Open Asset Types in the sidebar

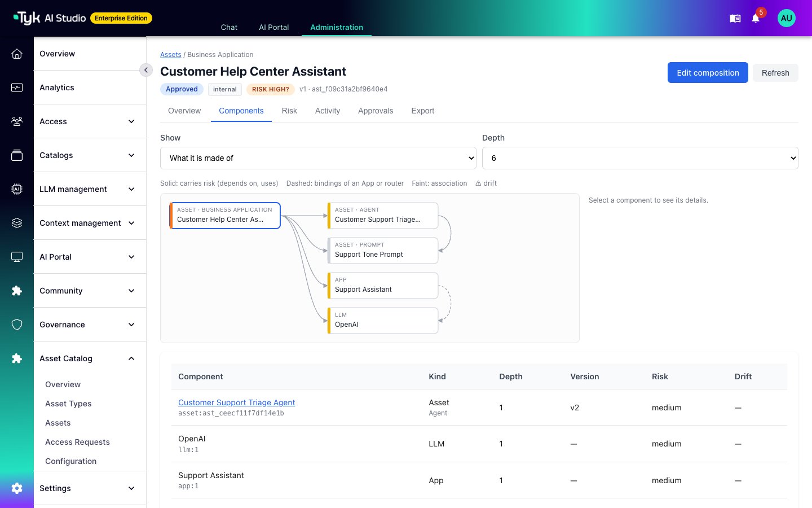pos(68,404)
